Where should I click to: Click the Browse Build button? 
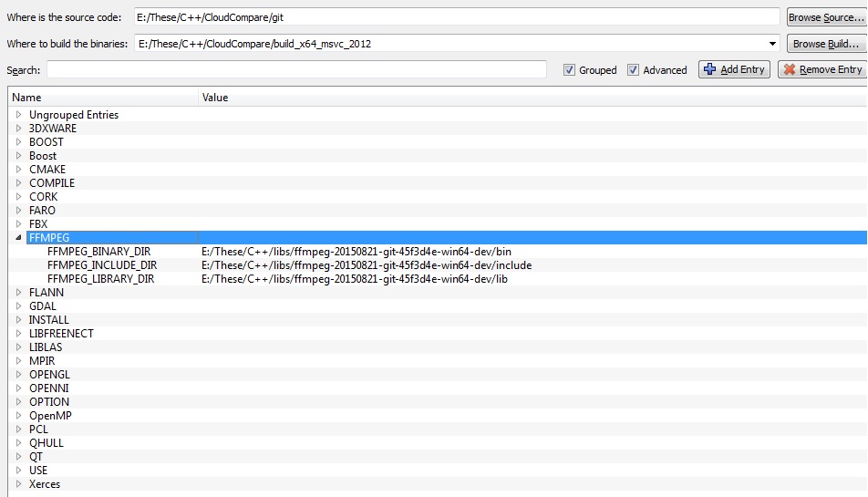(826, 43)
